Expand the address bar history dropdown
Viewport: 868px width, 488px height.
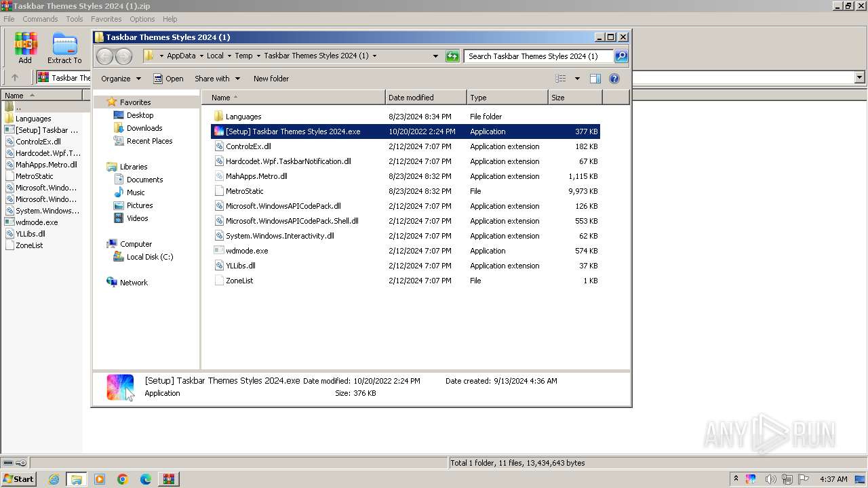435,56
